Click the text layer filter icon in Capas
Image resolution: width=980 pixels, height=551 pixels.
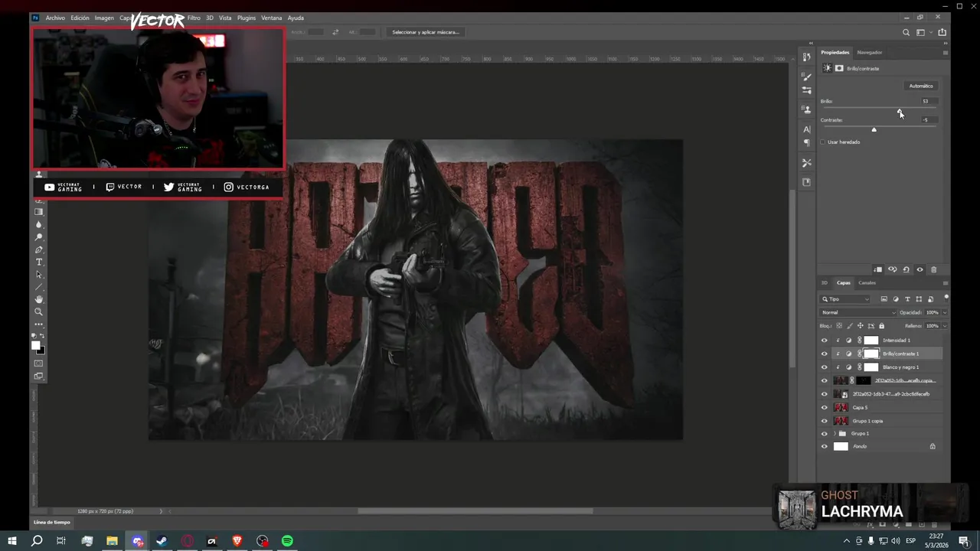907,299
